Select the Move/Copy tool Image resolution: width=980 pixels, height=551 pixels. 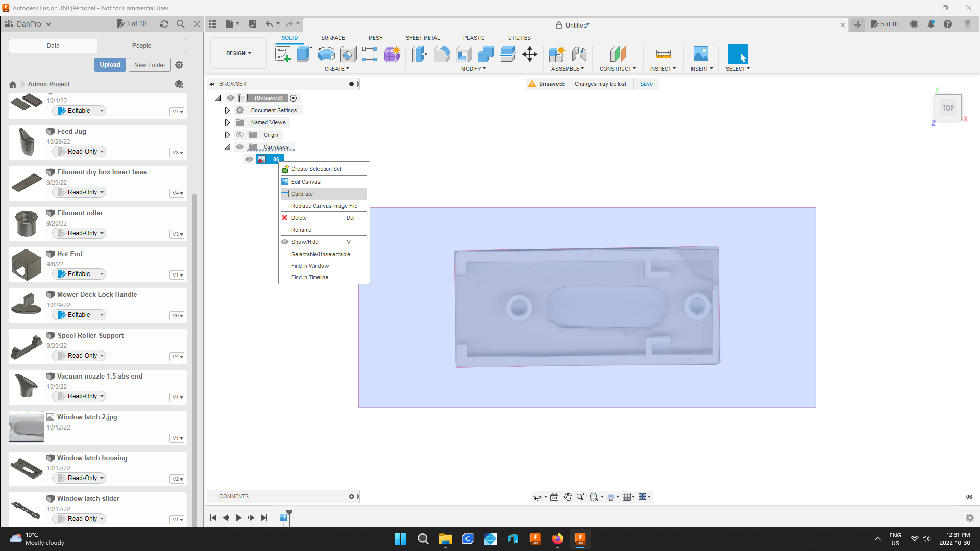click(x=529, y=54)
